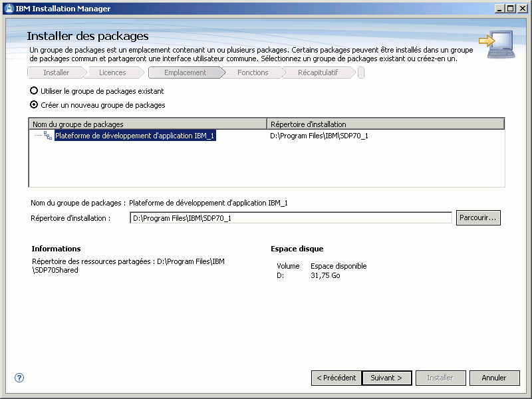This screenshot has height=399, width=532.
Task: Click the Répertoire d'installation text field
Action: (291, 218)
